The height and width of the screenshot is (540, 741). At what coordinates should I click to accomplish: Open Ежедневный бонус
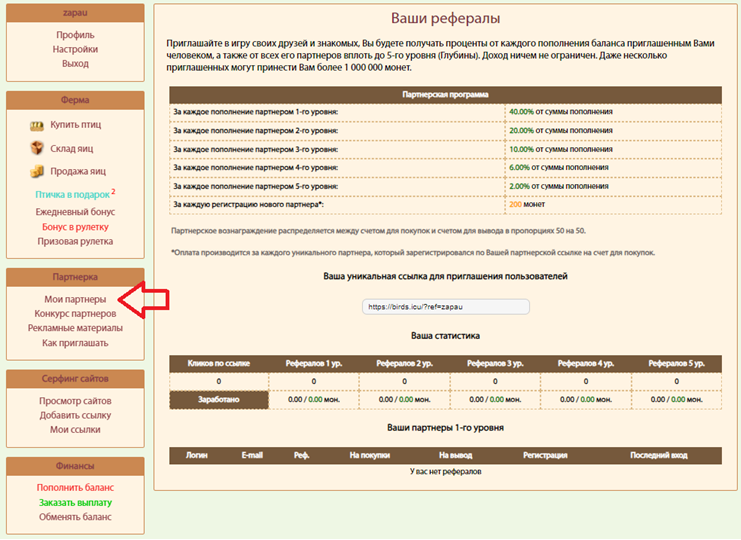[x=75, y=212]
